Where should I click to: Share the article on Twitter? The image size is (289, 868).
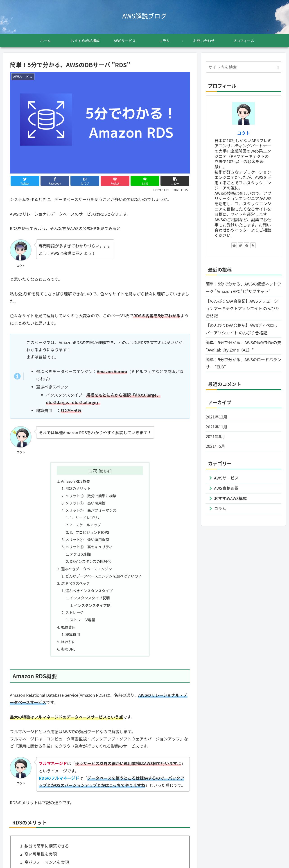pos(25,181)
